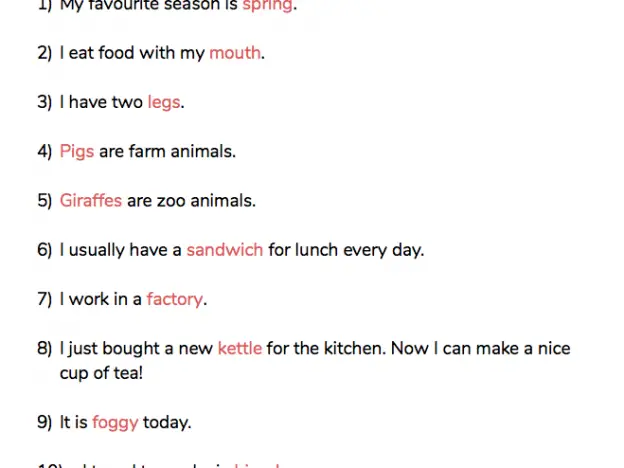Select the red answer 'mouth'

pyautogui.click(x=235, y=53)
